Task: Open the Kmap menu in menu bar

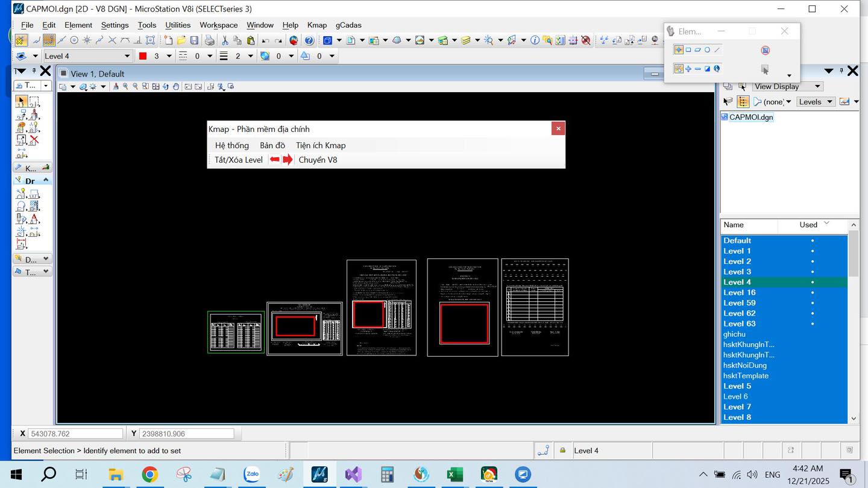Action: pyautogui.click(x=317, y=25)
